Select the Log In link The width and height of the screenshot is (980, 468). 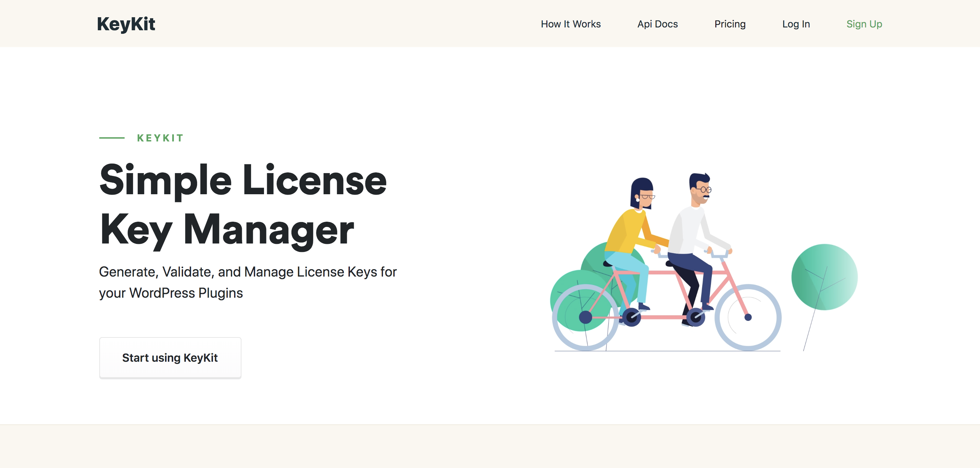tap(796, 24)
